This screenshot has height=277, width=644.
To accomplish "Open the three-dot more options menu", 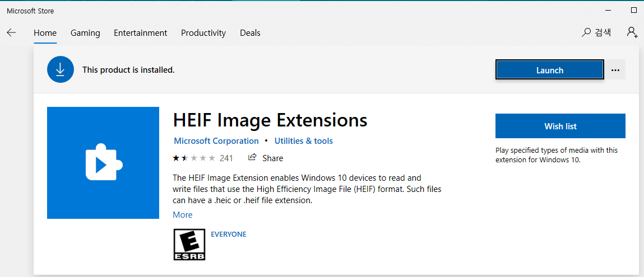I will (615, 70).
